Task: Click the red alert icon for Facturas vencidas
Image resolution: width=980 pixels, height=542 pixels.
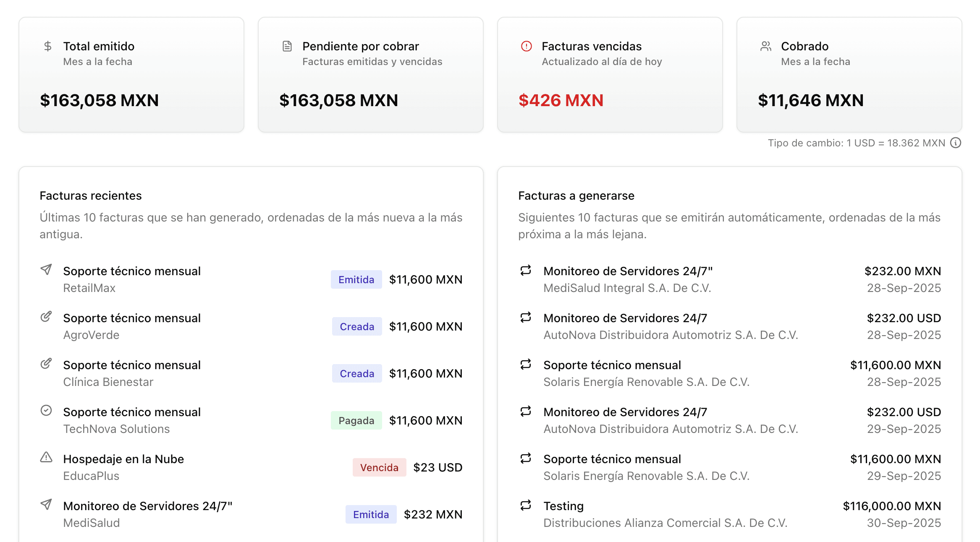Action: coord(526,46)
